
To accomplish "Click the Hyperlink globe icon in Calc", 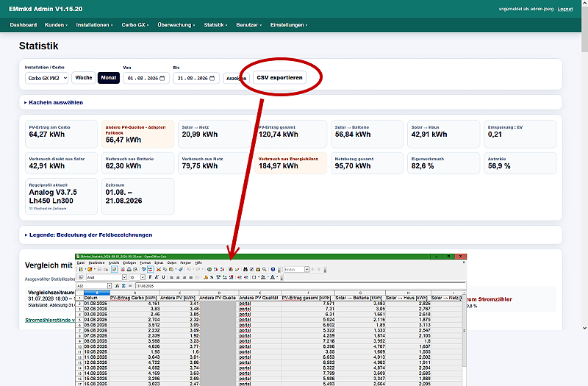I will 209,269.
